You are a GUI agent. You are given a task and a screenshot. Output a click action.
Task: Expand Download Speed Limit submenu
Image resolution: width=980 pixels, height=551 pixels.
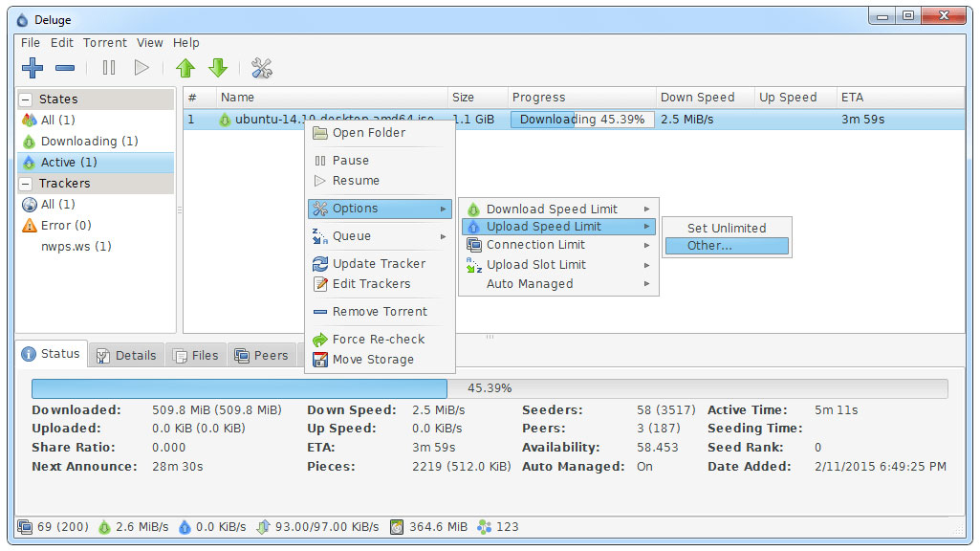click(x=558, y=209)
